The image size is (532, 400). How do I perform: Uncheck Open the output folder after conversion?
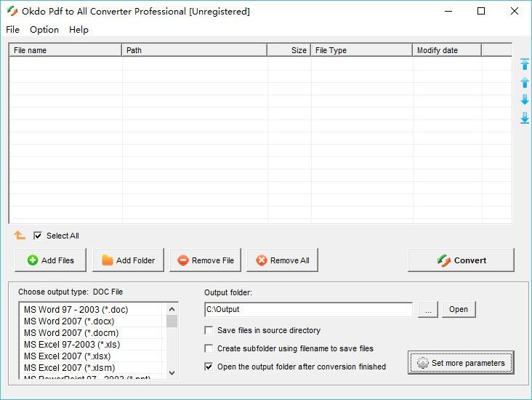click(209, 367)
